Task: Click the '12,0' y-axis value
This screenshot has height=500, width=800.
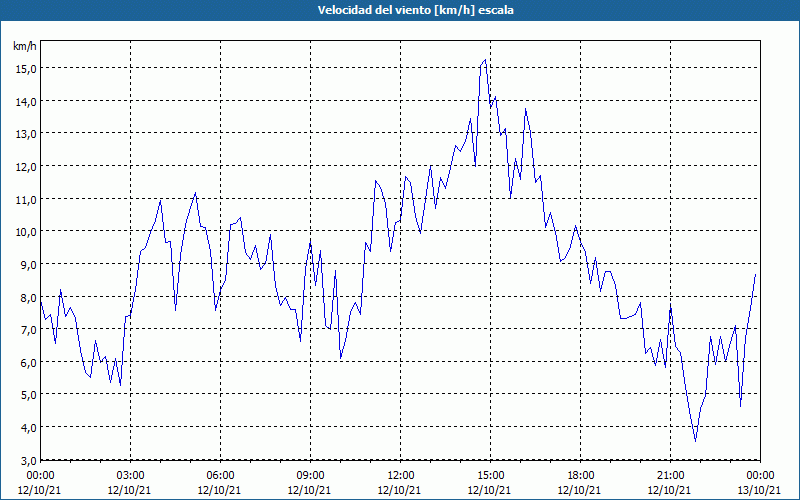Action: tap(26, 167)
